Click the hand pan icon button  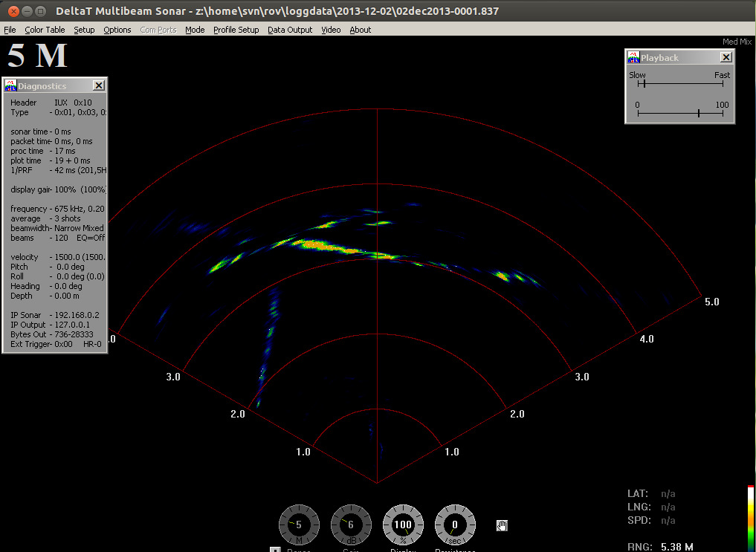502,525
